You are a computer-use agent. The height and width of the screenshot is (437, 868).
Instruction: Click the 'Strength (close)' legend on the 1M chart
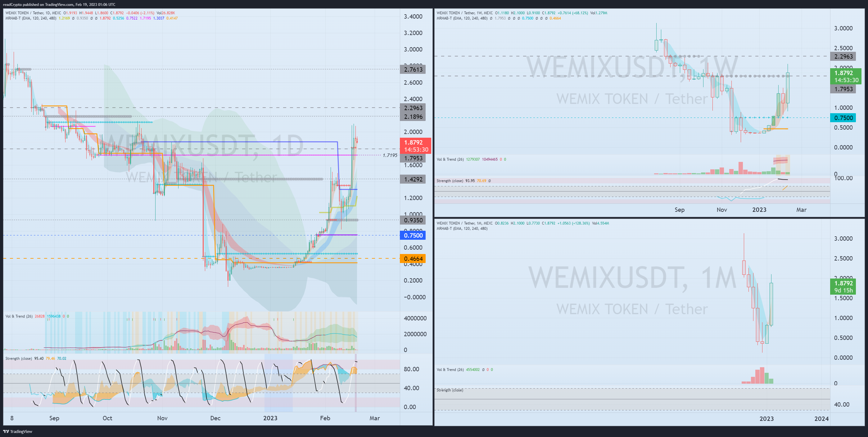pyautogui.click(x=450, y=390)
